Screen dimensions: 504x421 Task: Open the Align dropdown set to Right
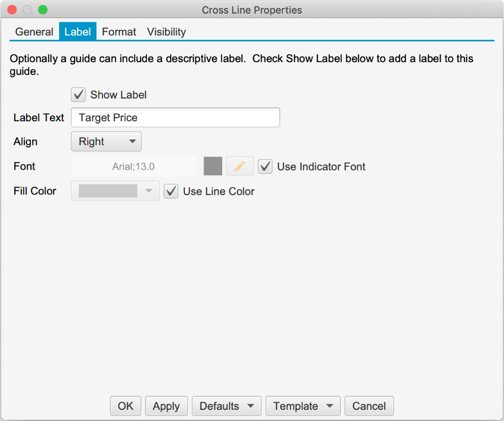(x=106, y=142)
